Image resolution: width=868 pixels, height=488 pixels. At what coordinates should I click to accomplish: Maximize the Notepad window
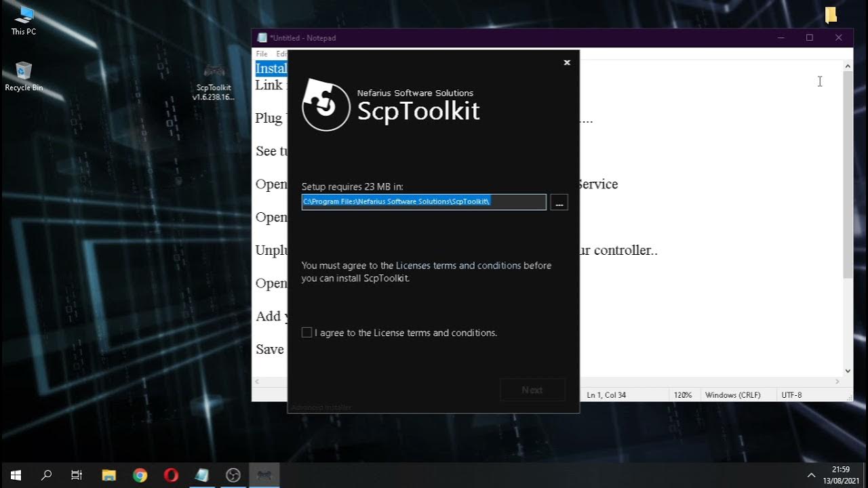[810, 38]
